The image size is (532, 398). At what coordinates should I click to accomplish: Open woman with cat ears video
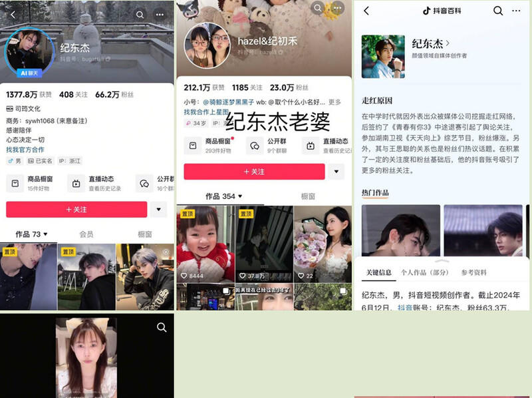click(86, 357)
